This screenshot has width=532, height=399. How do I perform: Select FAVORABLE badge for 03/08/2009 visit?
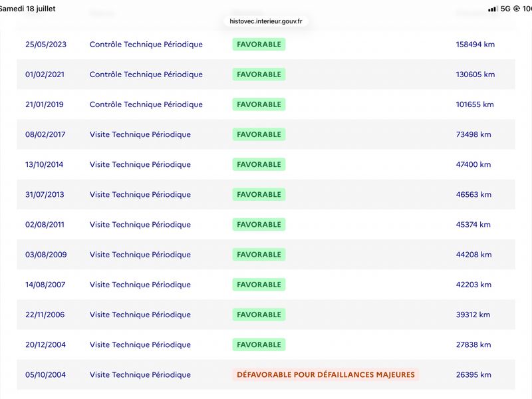tap(259, 255)
